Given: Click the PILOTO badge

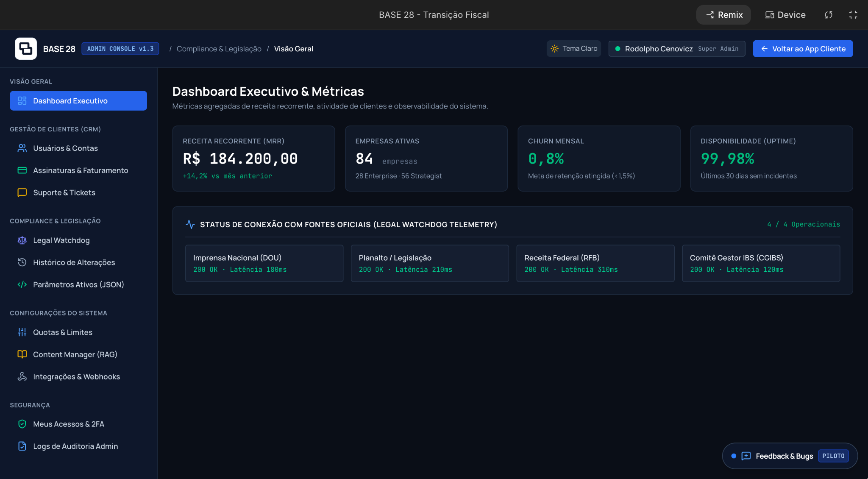Looking at the screenshot, I should pos(833,456).
